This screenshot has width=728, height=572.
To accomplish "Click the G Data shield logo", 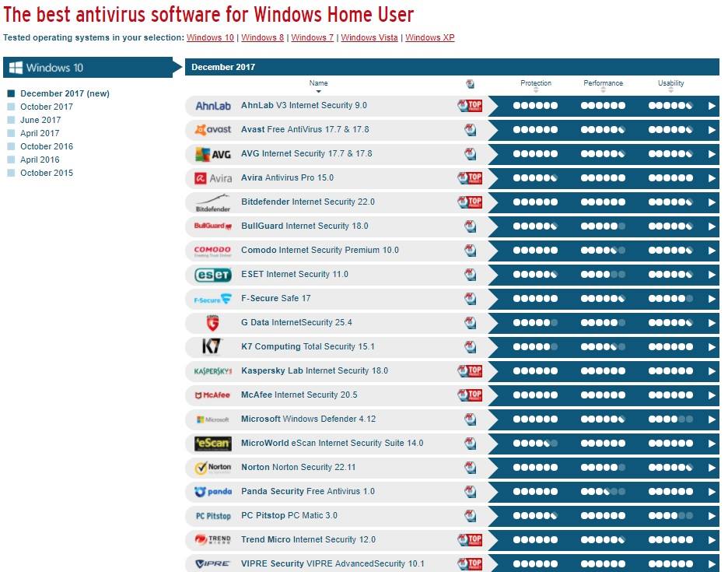I will click(212, 322).
